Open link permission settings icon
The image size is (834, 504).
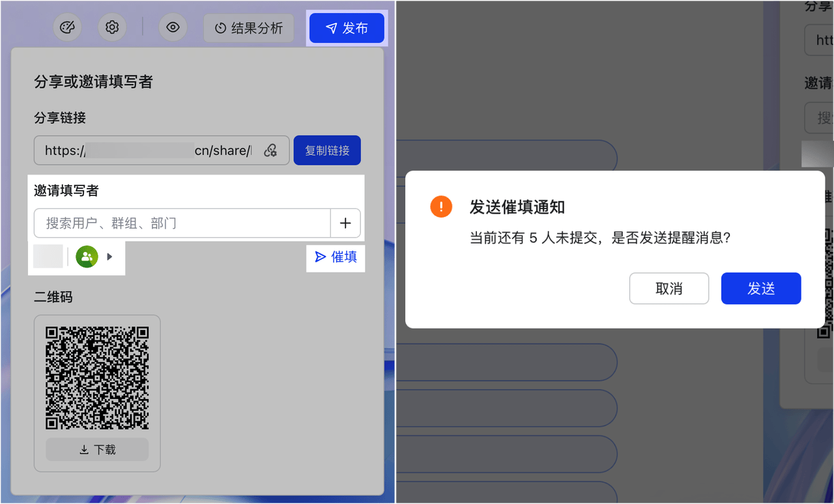point(270,150)
